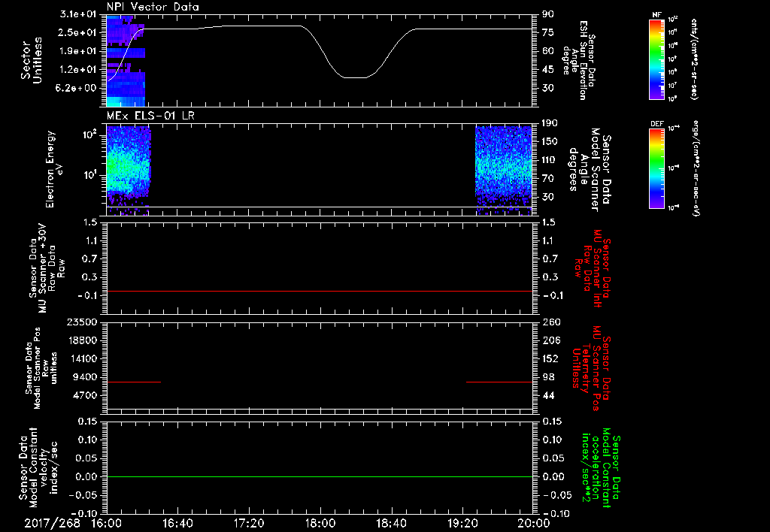Click the "16:40" time axis label
The height and width of the screenshot is (532, 770).
[177, 523]
